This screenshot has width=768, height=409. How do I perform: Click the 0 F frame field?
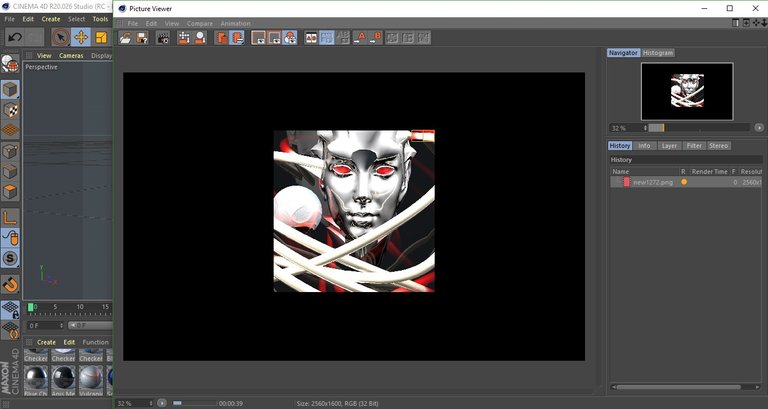click(46, 326)
